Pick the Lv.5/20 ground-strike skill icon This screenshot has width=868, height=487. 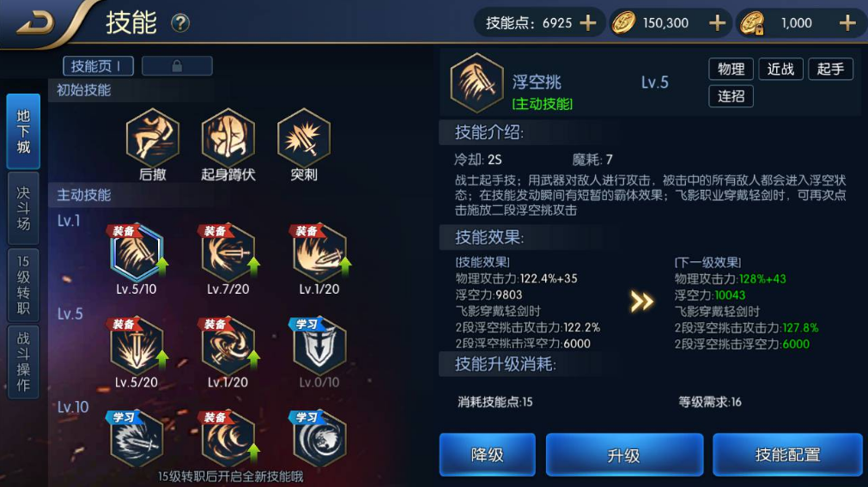(x=137, y=346)
